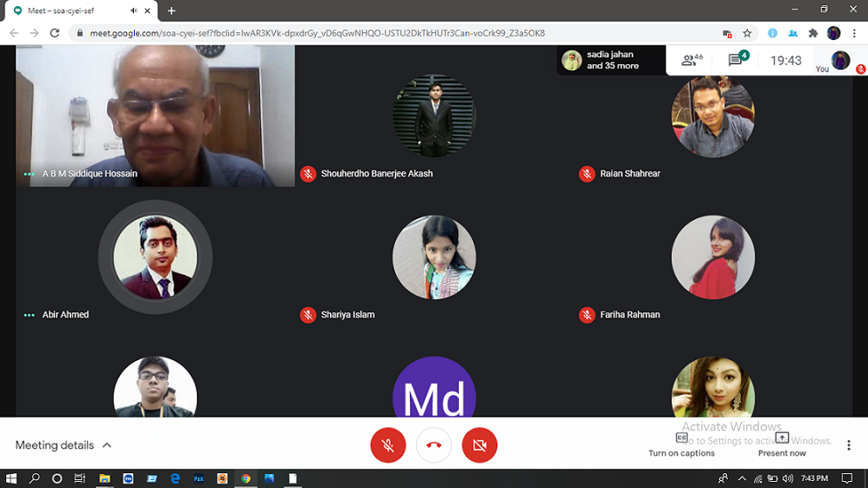Bookmark this page with the star icon
The width and height of the screenshot is (868, 488).
(747, 33)
